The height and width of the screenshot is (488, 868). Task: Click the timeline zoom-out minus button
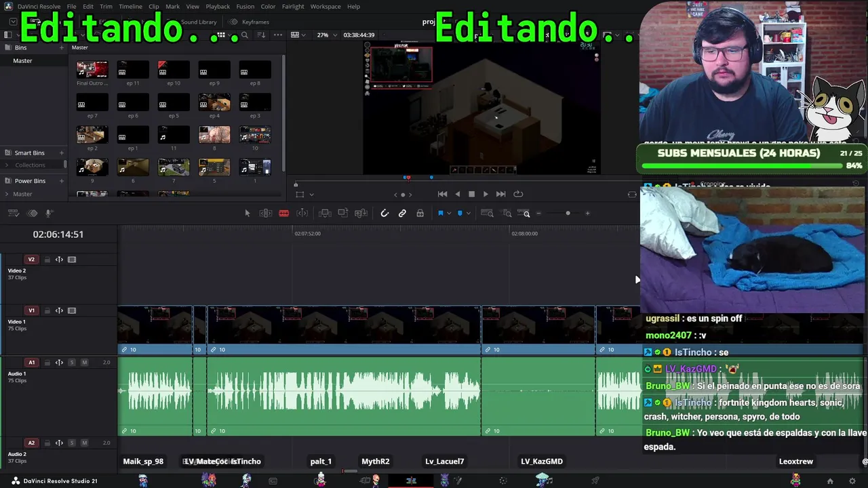click(x=538, y=213)
